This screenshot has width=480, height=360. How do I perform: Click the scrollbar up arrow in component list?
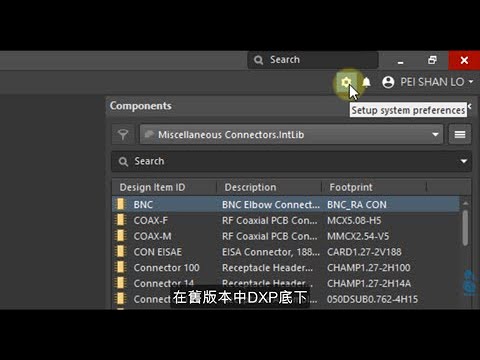click(x=465, y=203)
